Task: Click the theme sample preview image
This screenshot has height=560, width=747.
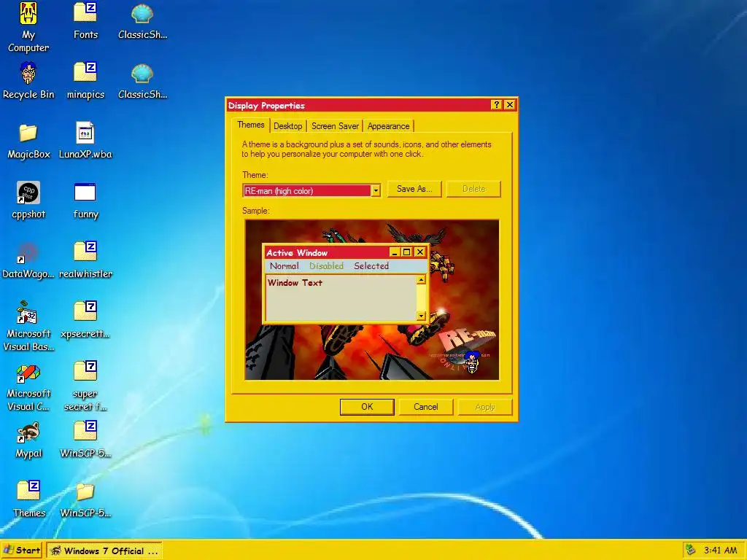Action: click(371, 300)
